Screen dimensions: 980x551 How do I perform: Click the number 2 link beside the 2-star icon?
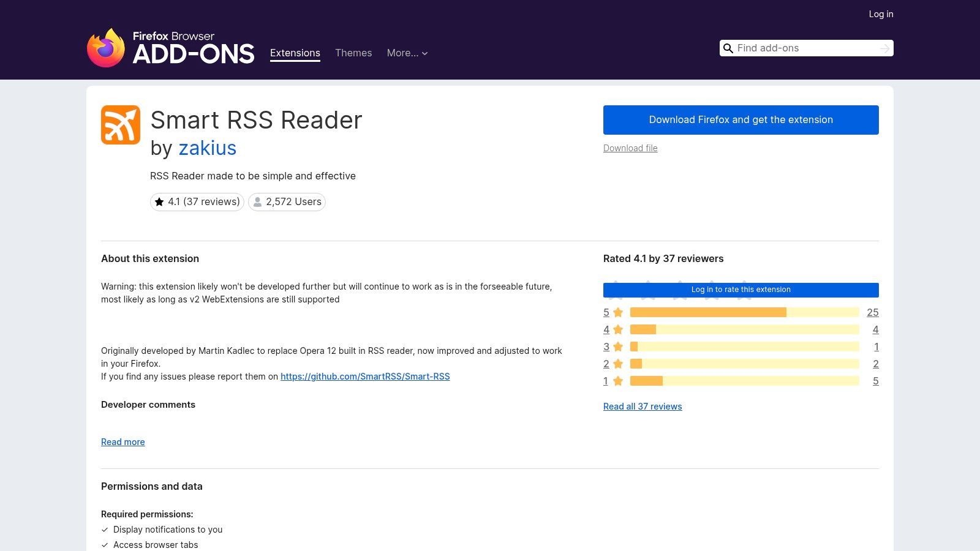click(606, 364)
